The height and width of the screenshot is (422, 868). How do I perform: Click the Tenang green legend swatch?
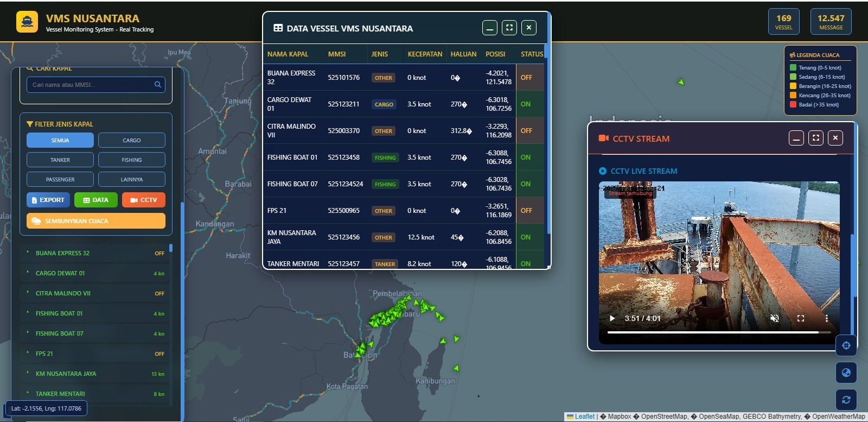(793, 68)
